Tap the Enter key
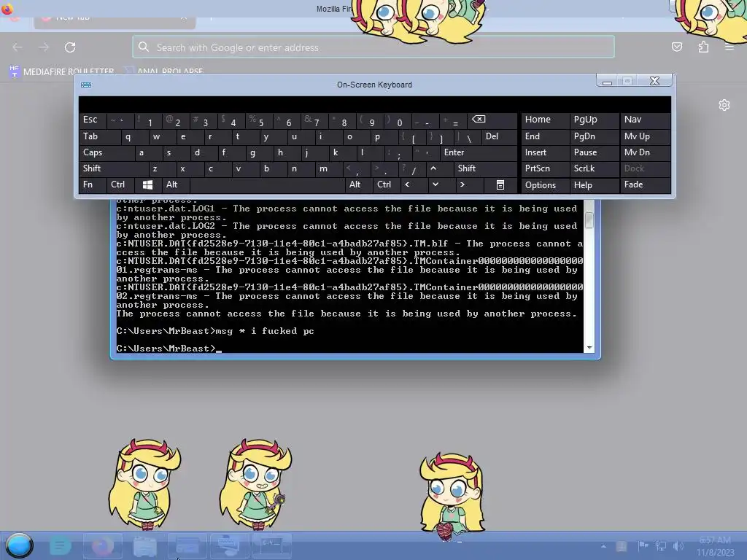This screenshot has height=560, width=747. tap(478, 152)
